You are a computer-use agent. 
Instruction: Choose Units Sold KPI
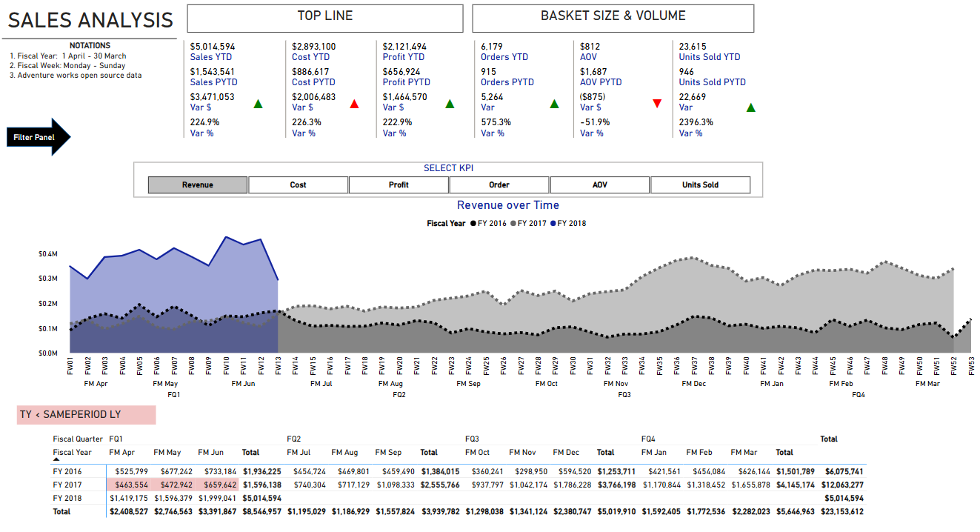pos(701,184)
